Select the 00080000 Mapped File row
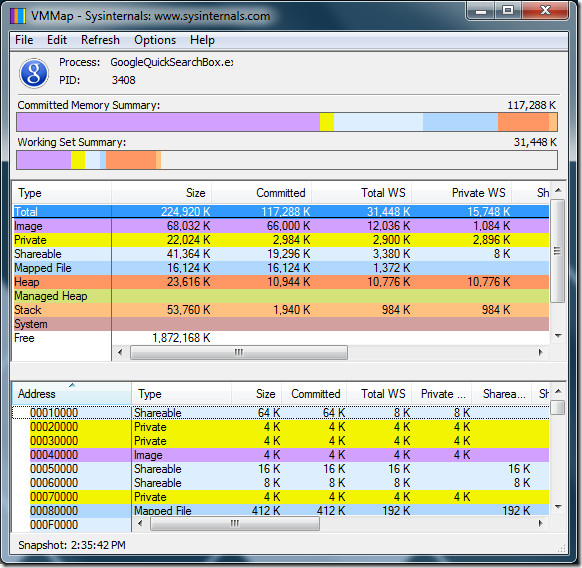Screen dimensions: 582x568 click(x=281, y=510)
